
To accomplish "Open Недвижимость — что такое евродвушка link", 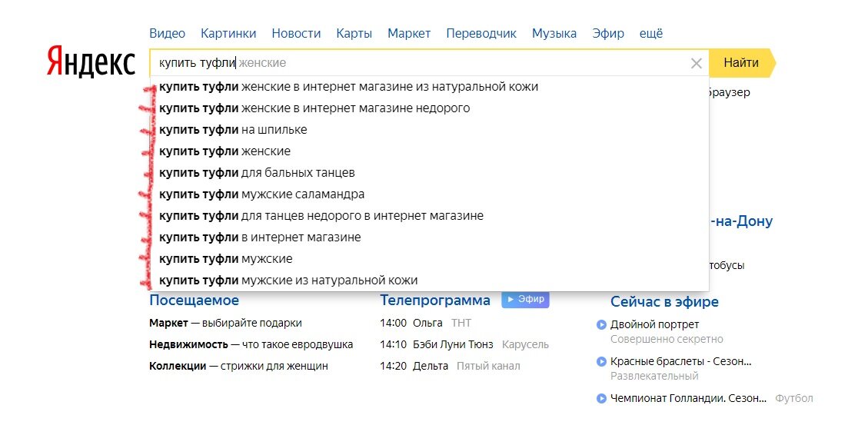I will pos(251,345).
